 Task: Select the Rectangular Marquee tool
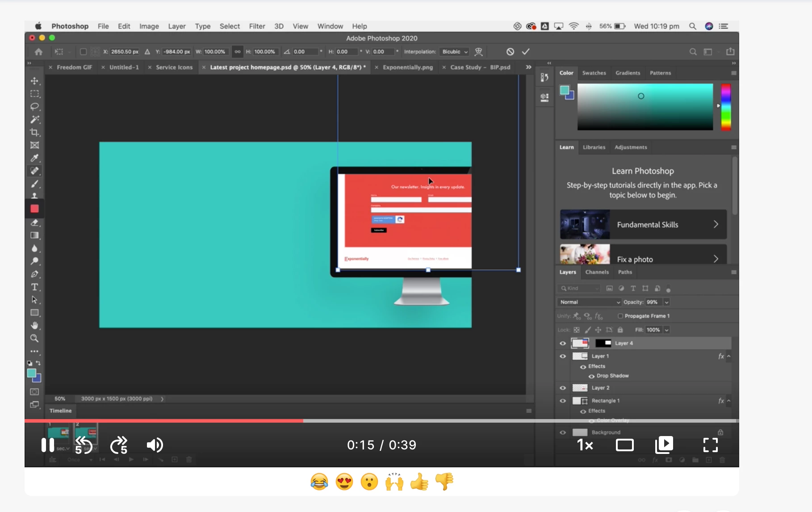pyautogui.click(x=34, y=94)
